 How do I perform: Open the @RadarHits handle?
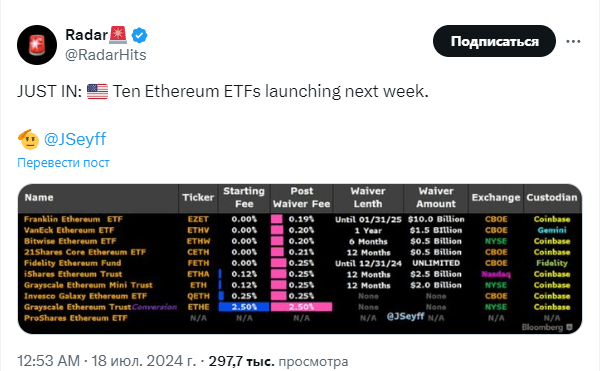tap(106, 55)
